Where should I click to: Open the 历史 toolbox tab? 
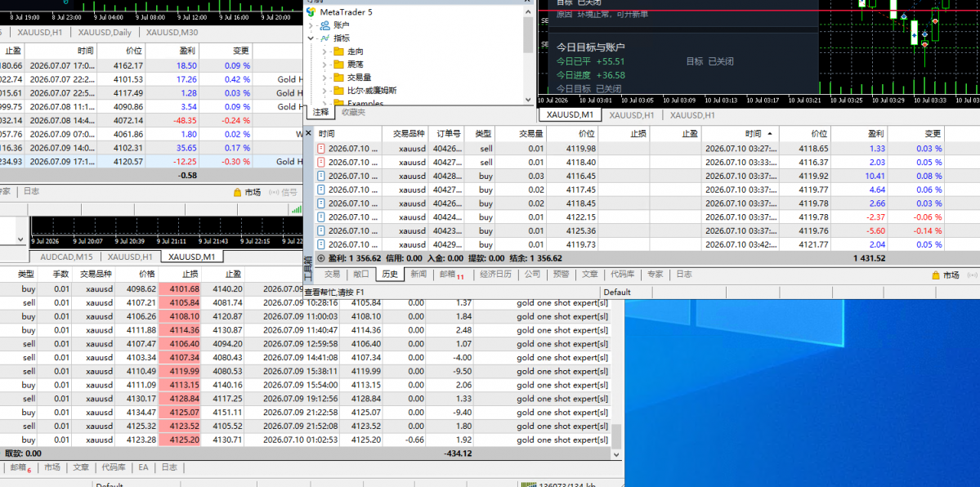pyautogui.click(x=390, y=275)
